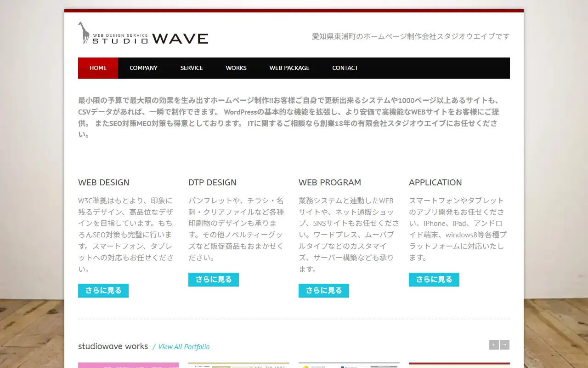Open the CONTACT page
Viewport: 588px width, 368px height.
tap(345, 68)
